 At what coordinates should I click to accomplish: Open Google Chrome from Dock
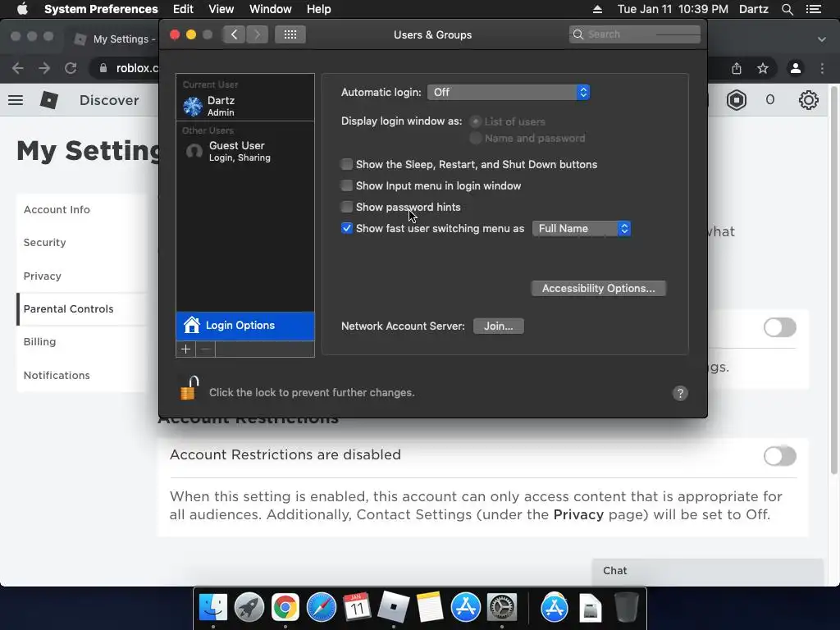click(285, 608)
